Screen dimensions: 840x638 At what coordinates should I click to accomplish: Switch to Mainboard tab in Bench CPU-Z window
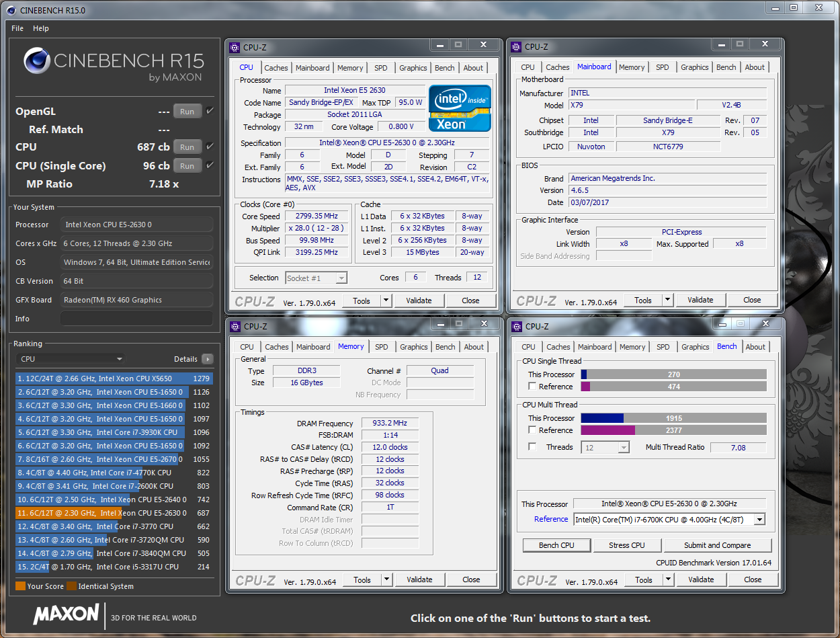[595, 347]
